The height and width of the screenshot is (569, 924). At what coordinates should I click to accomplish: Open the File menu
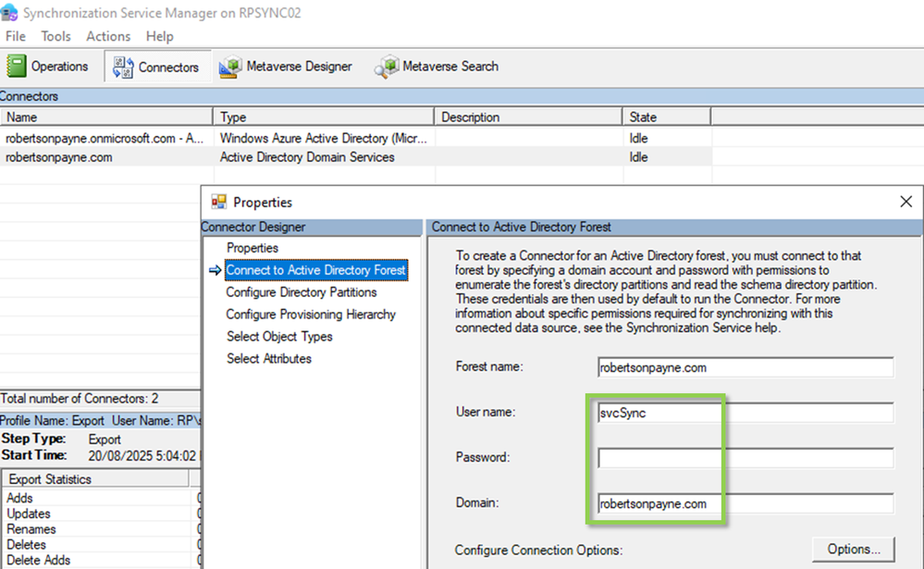click(x=16, y=37)
